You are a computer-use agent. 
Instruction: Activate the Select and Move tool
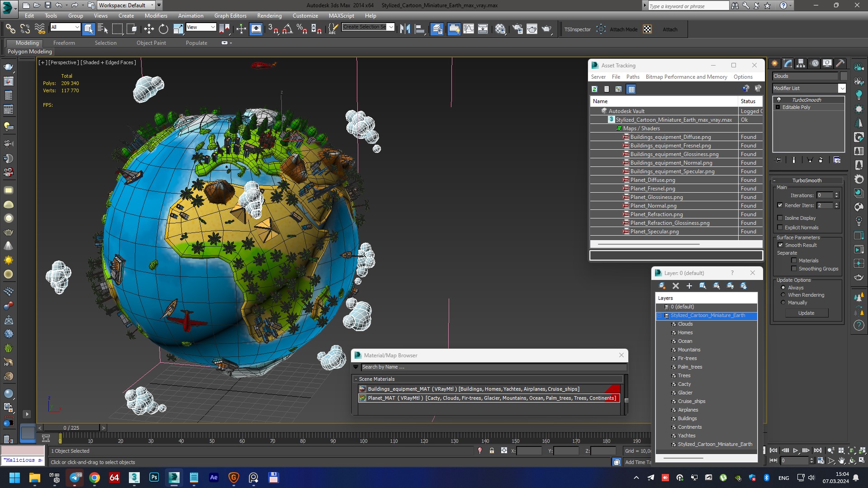[x=149, y=29]
